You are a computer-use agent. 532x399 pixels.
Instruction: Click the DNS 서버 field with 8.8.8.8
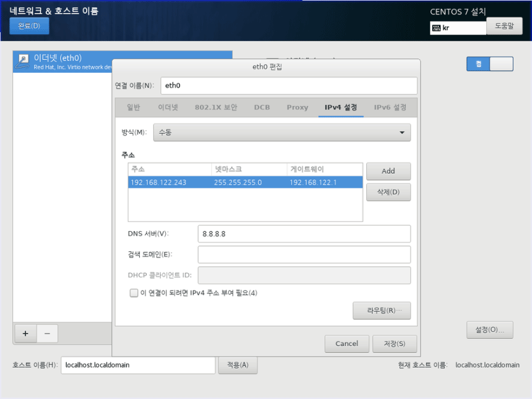pyautogui.click(x=304, y=234)
